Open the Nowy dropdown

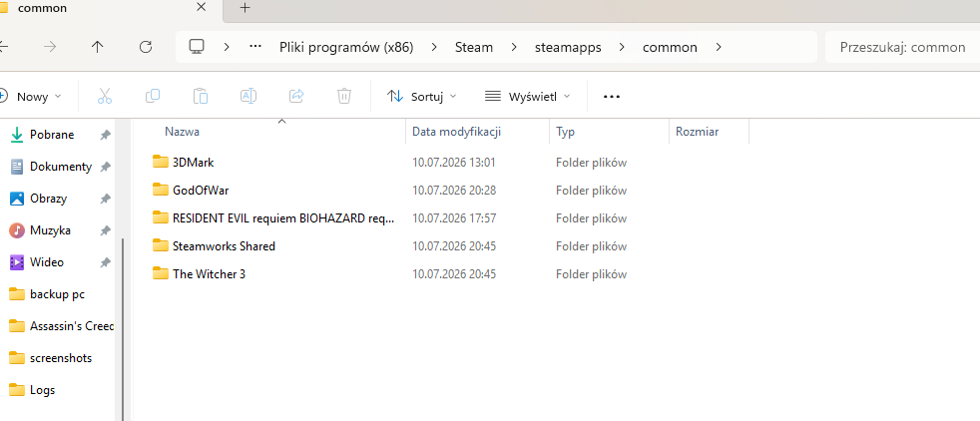(30, 96)
